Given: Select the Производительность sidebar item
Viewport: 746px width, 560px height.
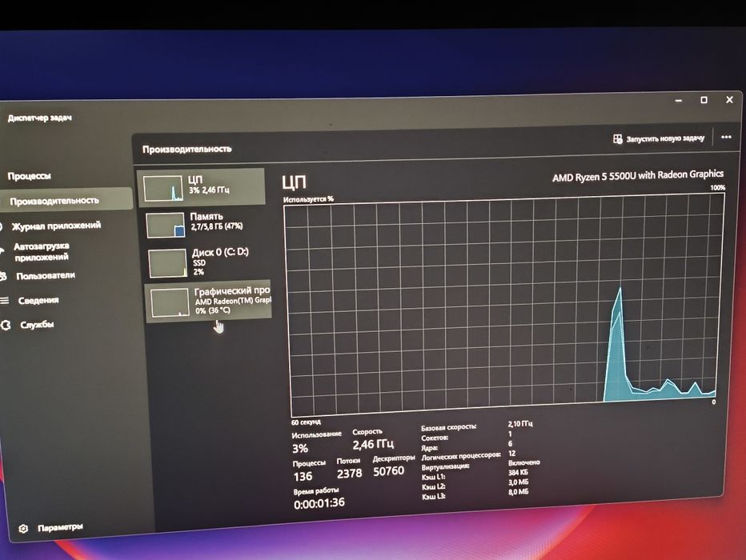Looking at the screenshot, I should tap(66, 200).
